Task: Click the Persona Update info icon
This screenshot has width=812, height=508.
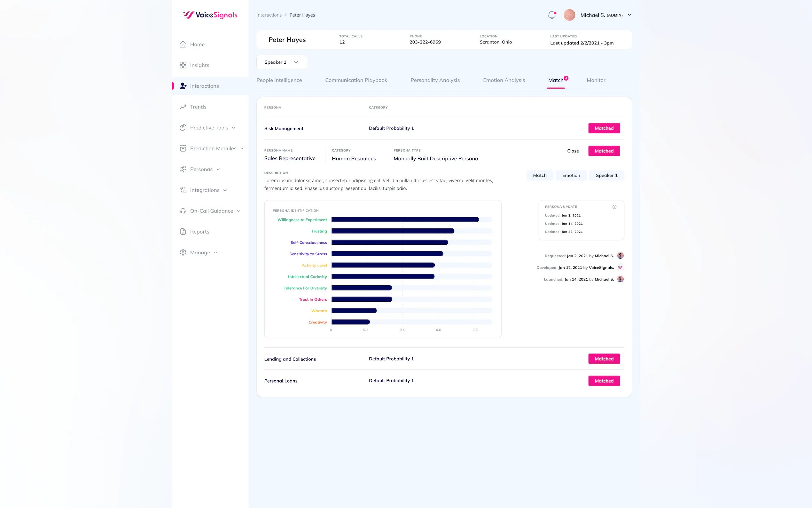Action: click(x=614, y=207)
